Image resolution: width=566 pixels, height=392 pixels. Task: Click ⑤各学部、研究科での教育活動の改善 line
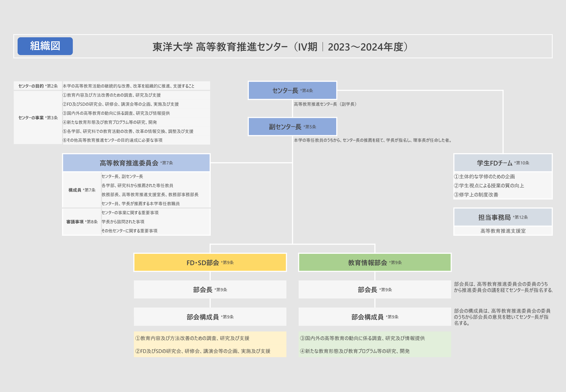pos(128,131)
